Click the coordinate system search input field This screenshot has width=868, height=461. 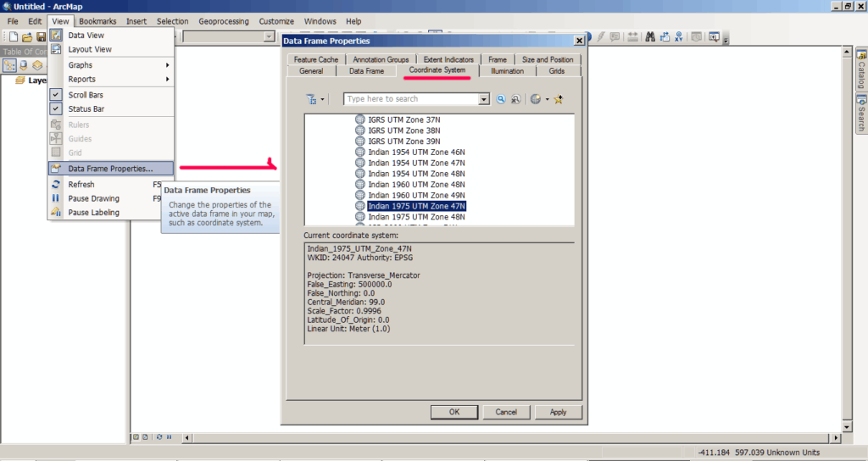(411, 99)
